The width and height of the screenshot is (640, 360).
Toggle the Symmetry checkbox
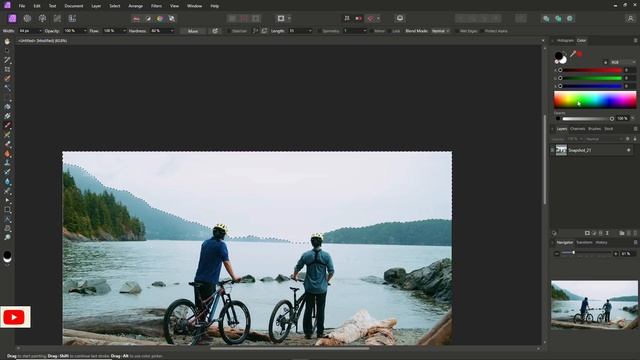[x=320, y=31]
